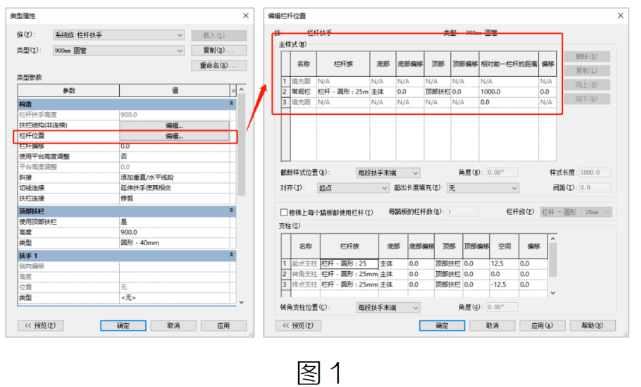The width and height of the screenshot is (641, 387).
Task: Select 顶部扶栏 高度 value 900.0
Action: (x=175, y=232)
